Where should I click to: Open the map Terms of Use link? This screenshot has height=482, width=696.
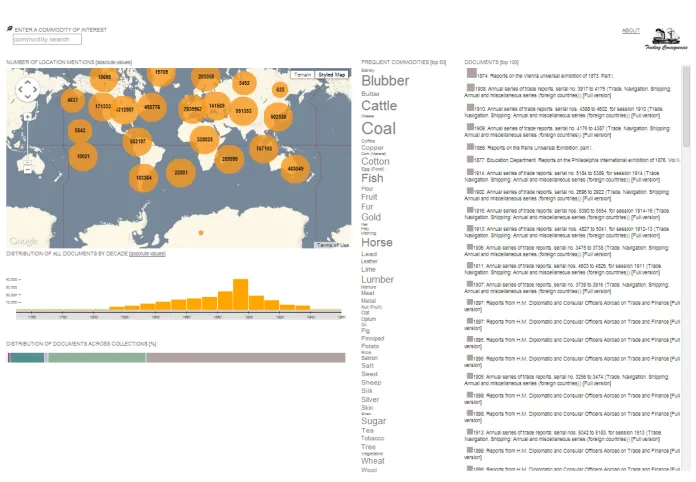[332, 245]
